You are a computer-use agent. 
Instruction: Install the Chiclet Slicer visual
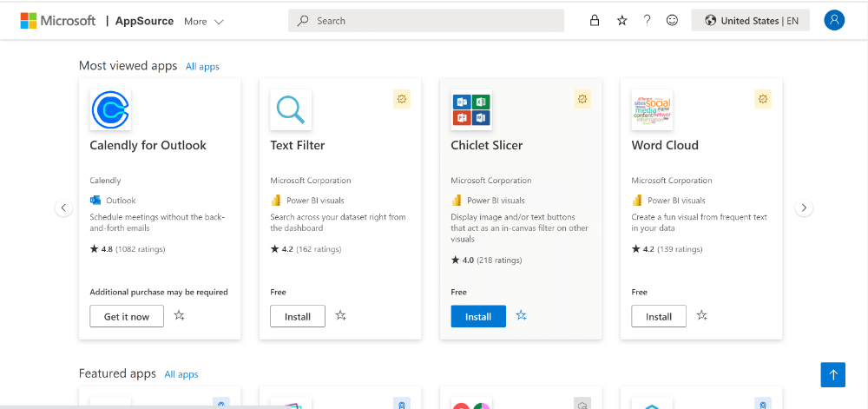477,316
